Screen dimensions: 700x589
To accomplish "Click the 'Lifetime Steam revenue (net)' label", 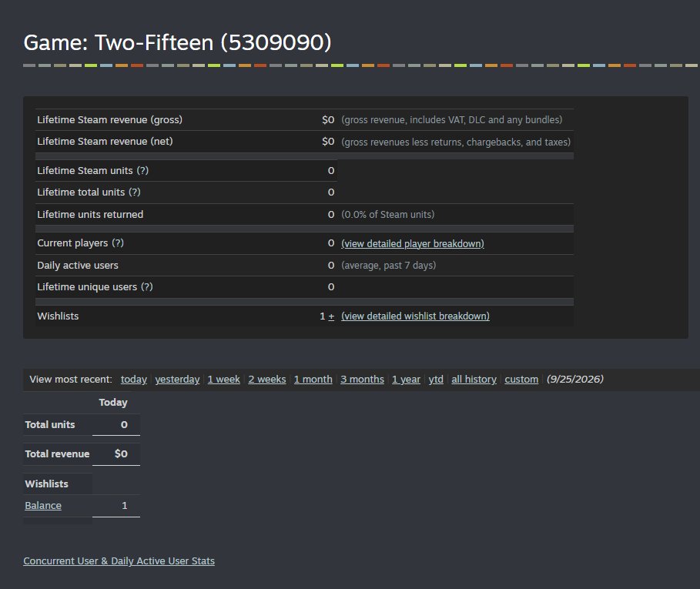I will click(105, 141).
